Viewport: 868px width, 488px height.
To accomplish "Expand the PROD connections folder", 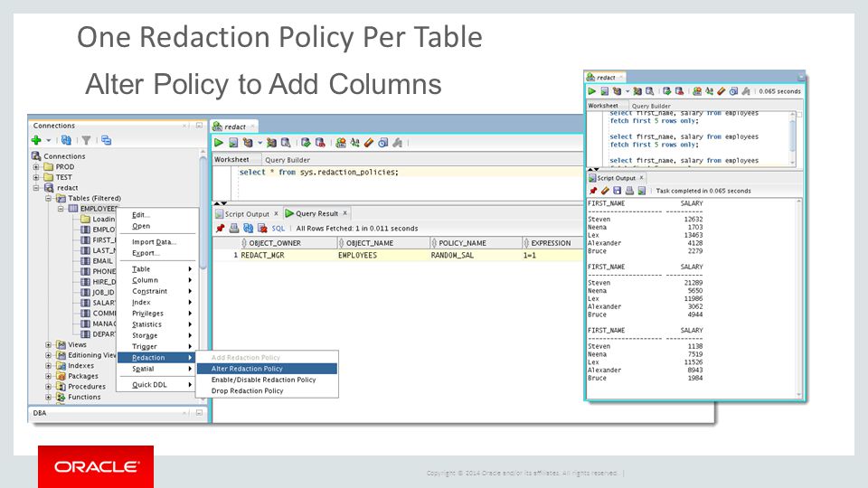I will pyautogui.click(x=36, y=166).
